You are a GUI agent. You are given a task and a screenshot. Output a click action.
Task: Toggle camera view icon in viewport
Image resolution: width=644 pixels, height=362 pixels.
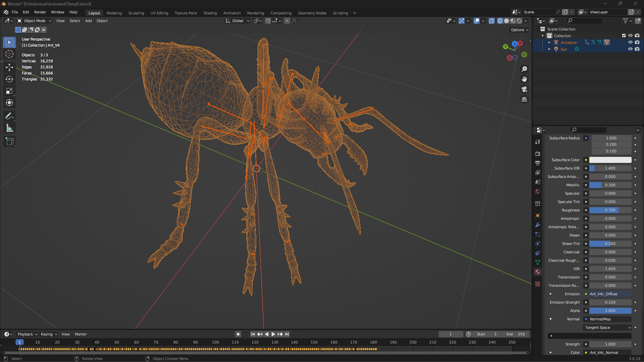(x=524, y=89)
